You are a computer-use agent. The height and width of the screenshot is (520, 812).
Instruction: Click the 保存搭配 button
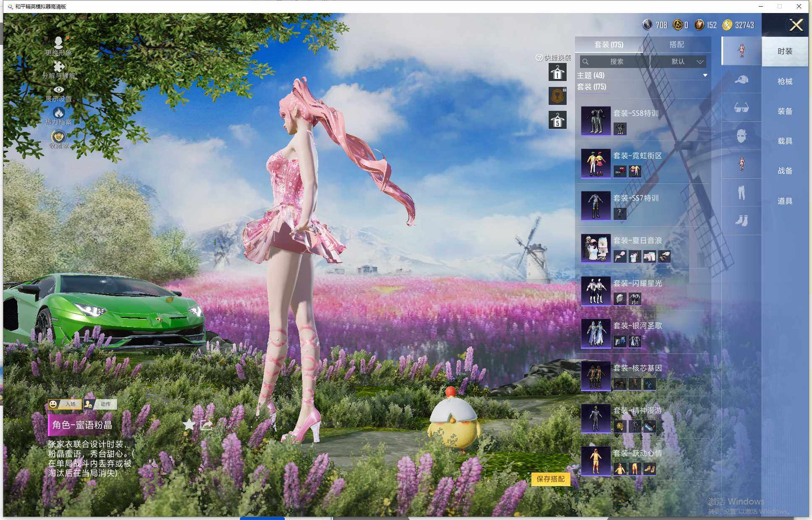(550, 479)
